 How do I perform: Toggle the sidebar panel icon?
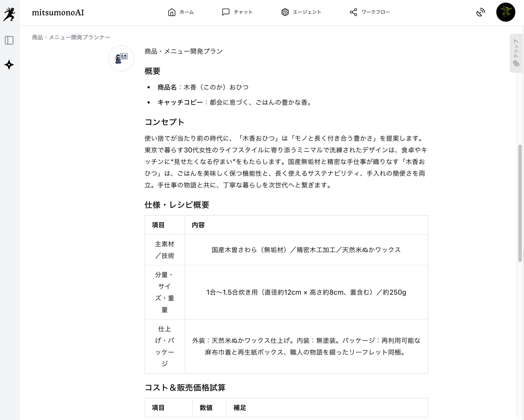[9, 40]
